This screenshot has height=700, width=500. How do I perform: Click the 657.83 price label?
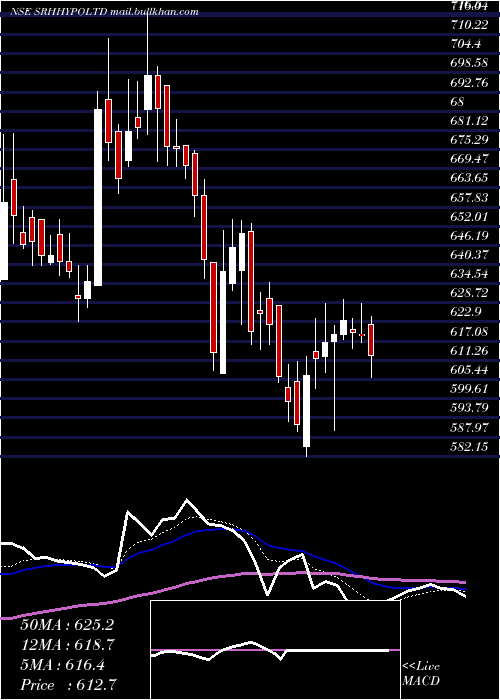point(470,197)
